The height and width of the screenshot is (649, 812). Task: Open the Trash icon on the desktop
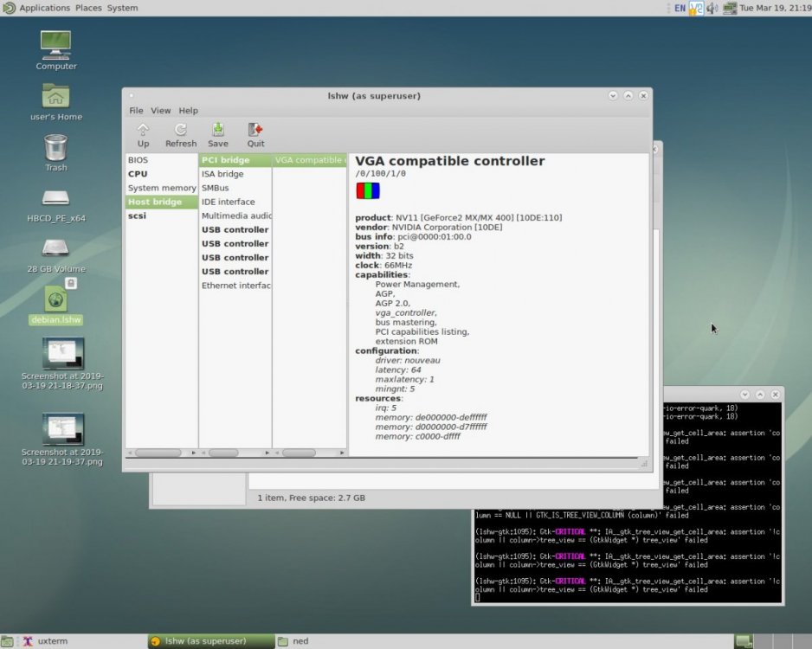point(55,147)
